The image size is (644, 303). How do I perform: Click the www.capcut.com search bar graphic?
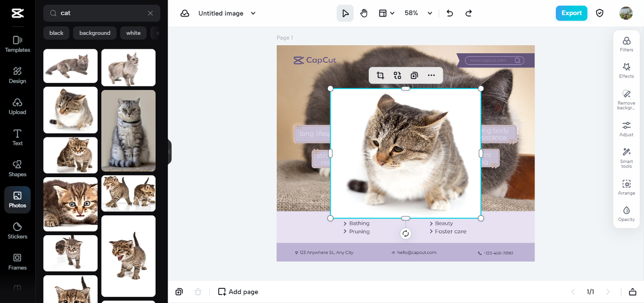tap(495, 60)
